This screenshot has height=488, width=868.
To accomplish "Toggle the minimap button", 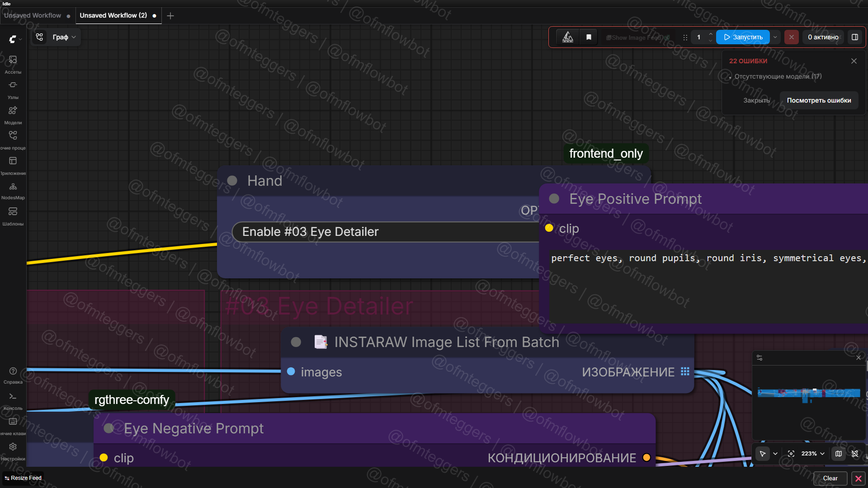I will pyautogui.click(x=839, y=454).
